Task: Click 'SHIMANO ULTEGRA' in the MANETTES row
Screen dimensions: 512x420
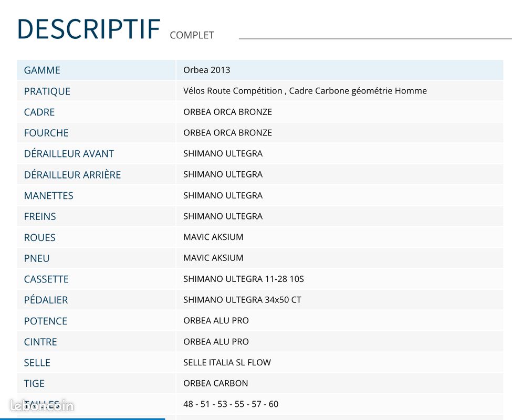Action: [223, 195]
